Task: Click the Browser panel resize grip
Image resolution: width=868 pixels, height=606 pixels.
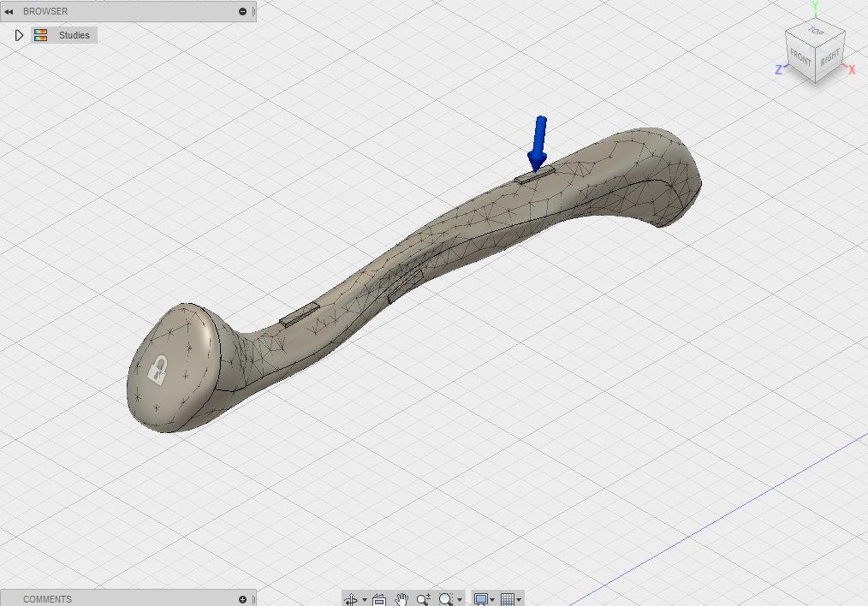Action: [254, 11]
